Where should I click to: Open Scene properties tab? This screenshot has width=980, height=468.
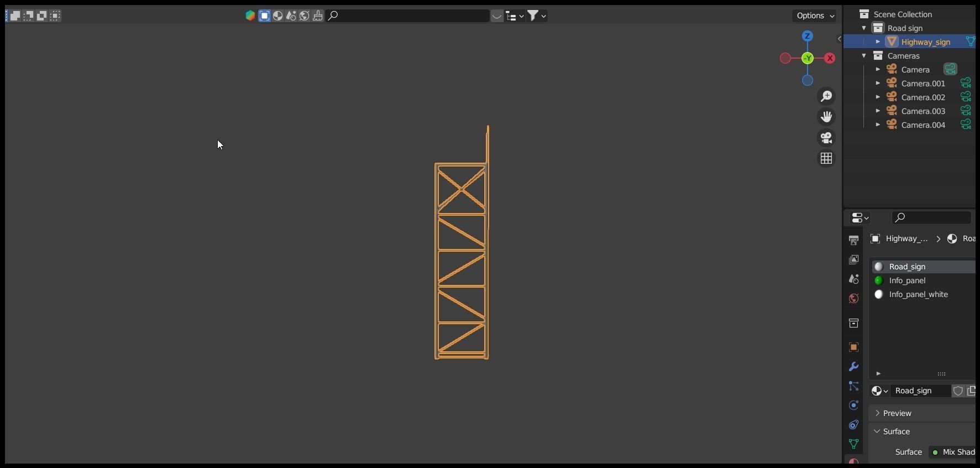(854, 279)
